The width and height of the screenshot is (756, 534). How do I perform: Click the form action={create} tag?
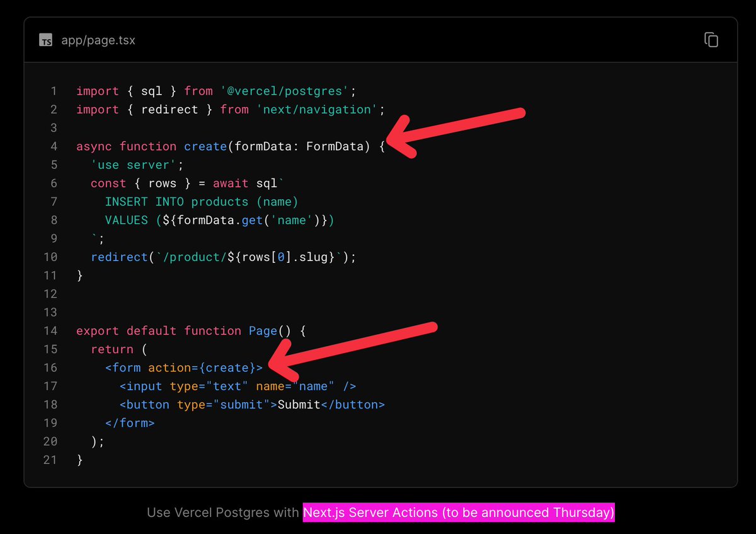[184, 368]
